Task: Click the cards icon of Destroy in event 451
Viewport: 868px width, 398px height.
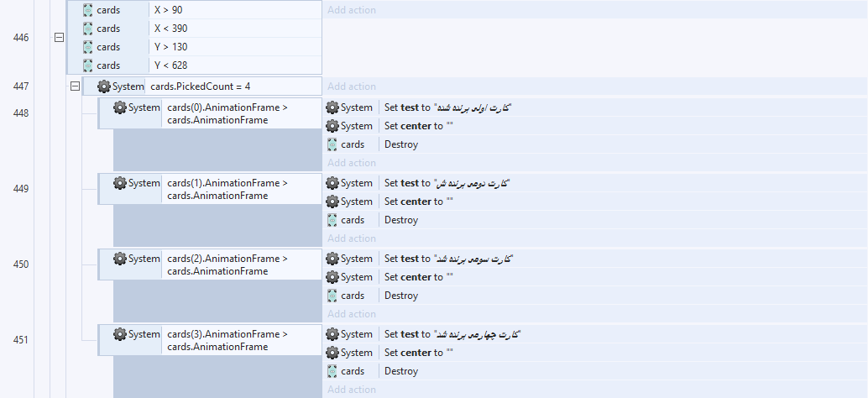Action: pyautogui.click(x=332, y=371)
